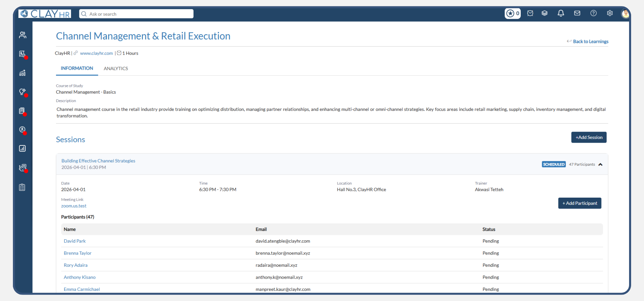Open David Park participant profile
The height and width of the screenshot is (301, 644).
pyautogui.click(x=75, y=241)
